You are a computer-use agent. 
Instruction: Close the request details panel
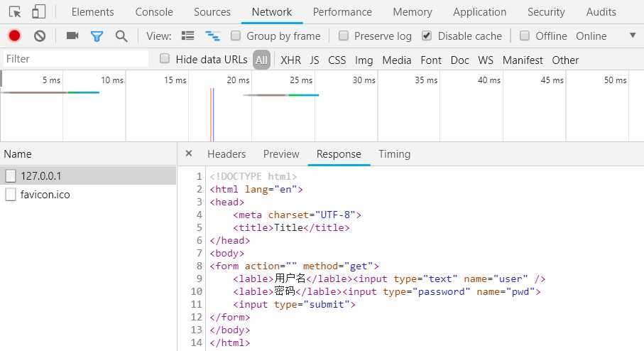click(x=189, y=153)
